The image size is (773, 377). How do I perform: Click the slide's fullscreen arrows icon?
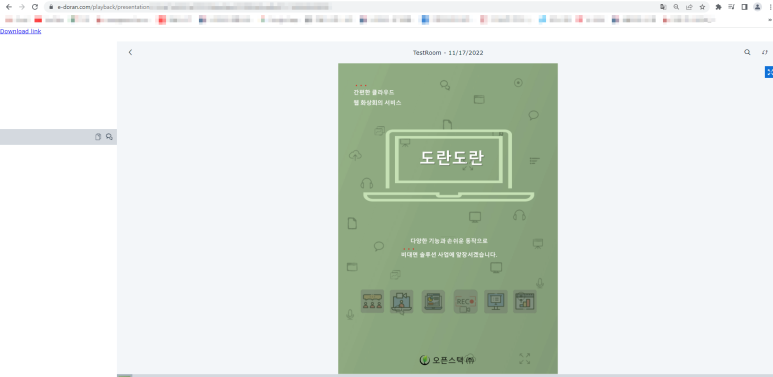pyautogui.click(x=525, y=359)
